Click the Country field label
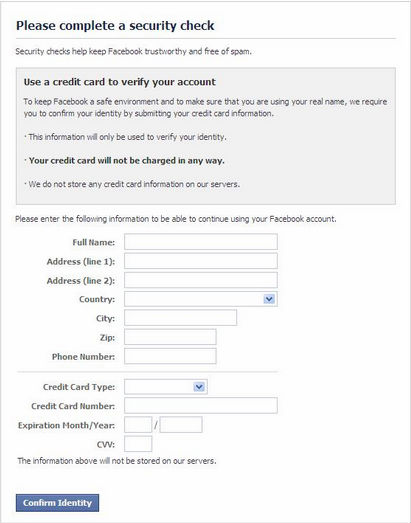The image size is (411, 523). tap(97, 300)
